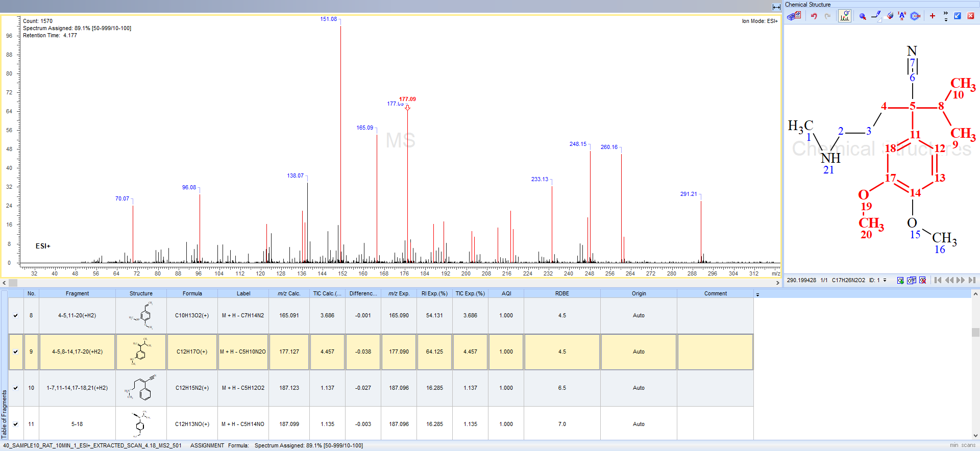The image size is (980, 451).
Task: Sort by the m/z Calc. column header
Action: click(289, 293)
